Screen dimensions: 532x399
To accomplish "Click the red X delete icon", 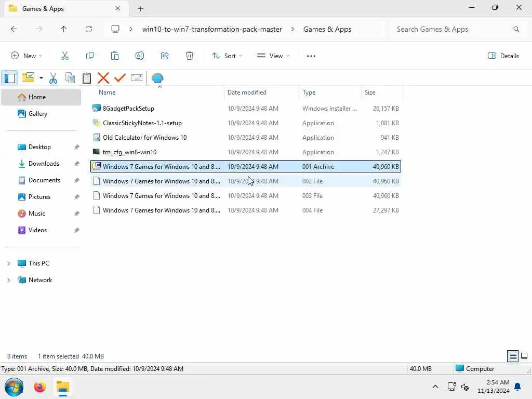I will point(103,78).
